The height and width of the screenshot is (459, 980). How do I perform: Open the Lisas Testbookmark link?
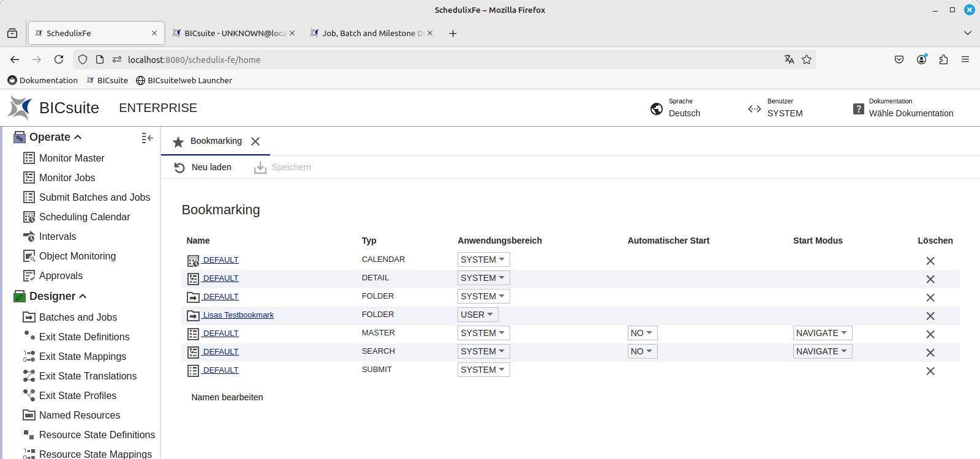pyautogui.click(x=238, y=315)
